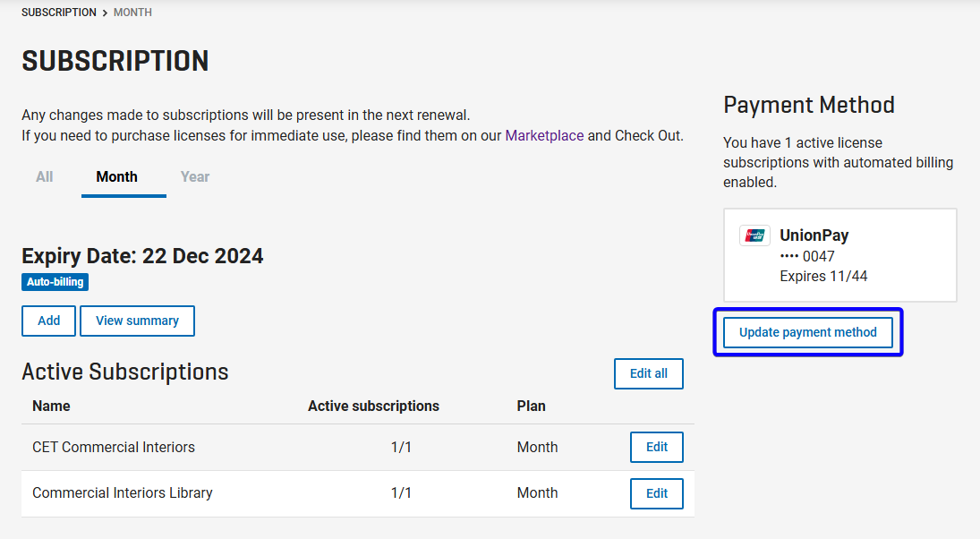The image size is (980, 539).
Task: Click 1/1 count in Commercial Interiors Library row
Action: [x=401, y=492]
